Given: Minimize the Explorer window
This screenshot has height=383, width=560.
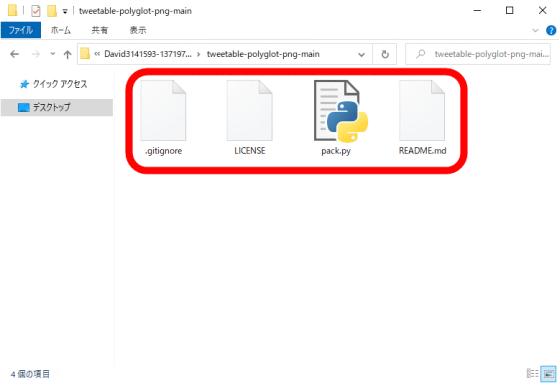Looking at the screenshot, I should point(477,11).
